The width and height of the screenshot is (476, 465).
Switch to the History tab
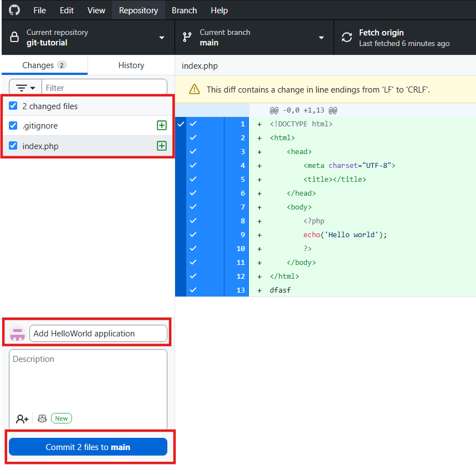131,65
